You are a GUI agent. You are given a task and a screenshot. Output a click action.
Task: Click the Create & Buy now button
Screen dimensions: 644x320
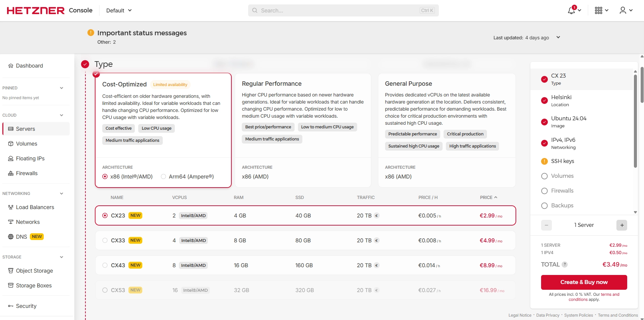[584, 282]
